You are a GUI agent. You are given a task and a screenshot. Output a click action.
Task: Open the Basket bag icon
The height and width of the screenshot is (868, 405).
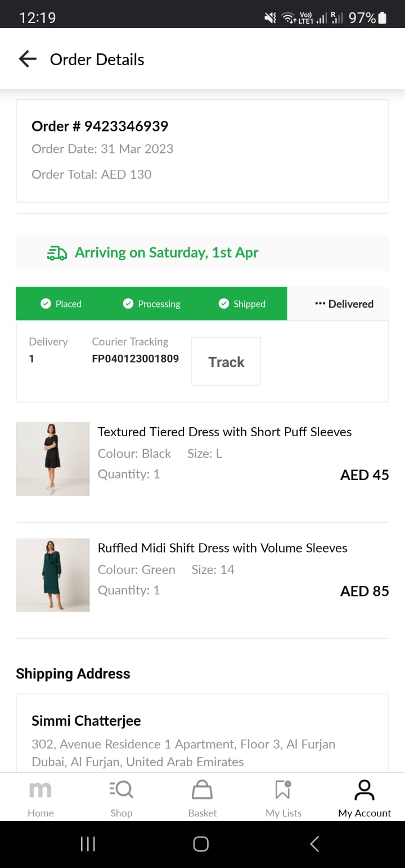202,790
